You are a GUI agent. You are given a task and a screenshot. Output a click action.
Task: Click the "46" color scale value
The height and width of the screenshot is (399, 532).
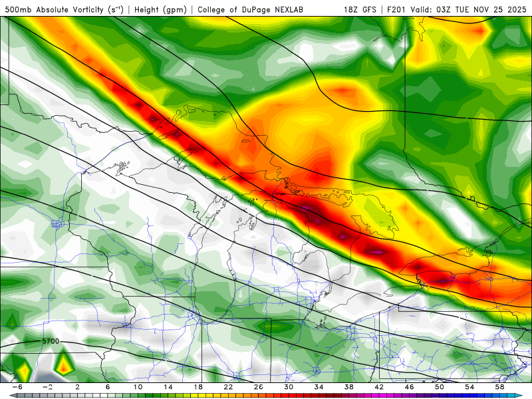pyautogui.click(x=409, y=387)
